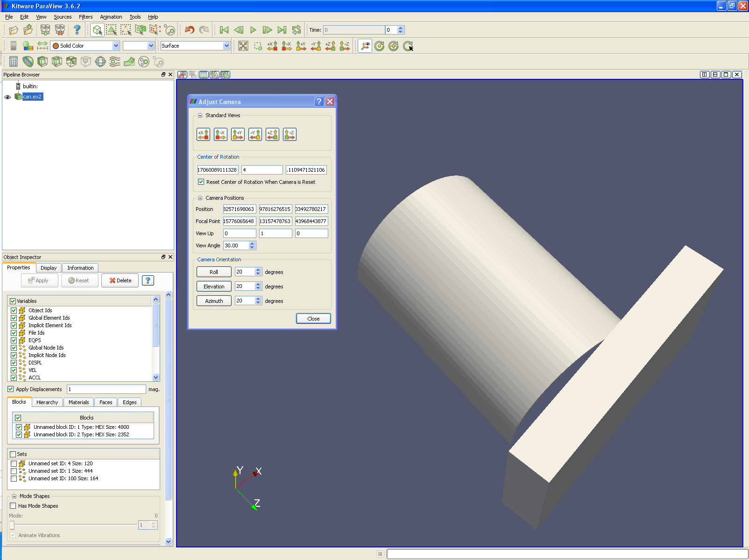Toggle Apply Displacements checkbox
Screen dimensions: 749x560
(x=11, y=389)
